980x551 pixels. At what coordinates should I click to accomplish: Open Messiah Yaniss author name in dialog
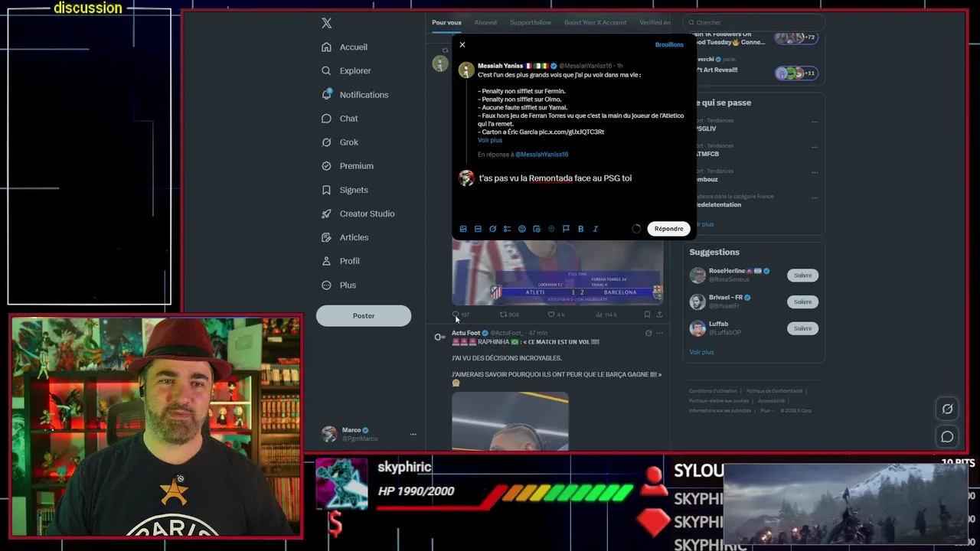click(x=500, y=66)
